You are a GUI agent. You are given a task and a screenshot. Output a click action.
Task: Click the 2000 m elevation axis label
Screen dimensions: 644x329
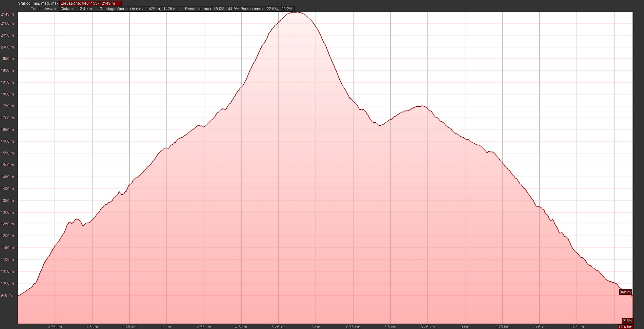(x=7, y=47)
